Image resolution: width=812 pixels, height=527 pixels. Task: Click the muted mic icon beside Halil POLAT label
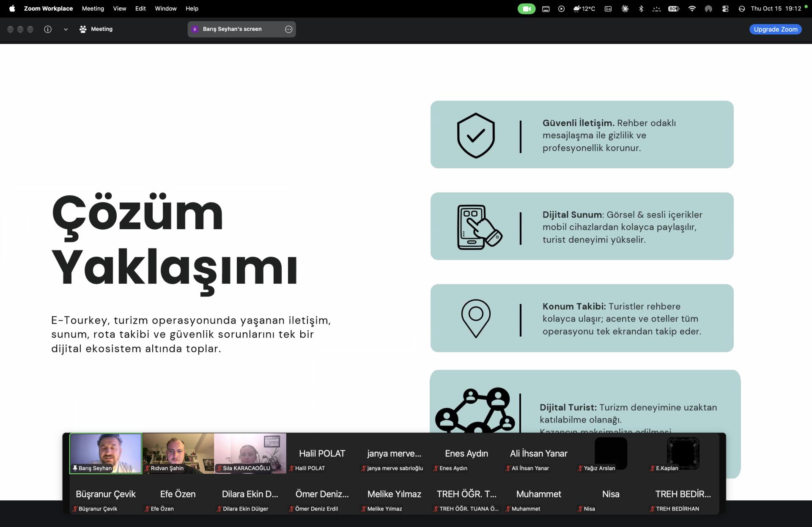(291, 468)
